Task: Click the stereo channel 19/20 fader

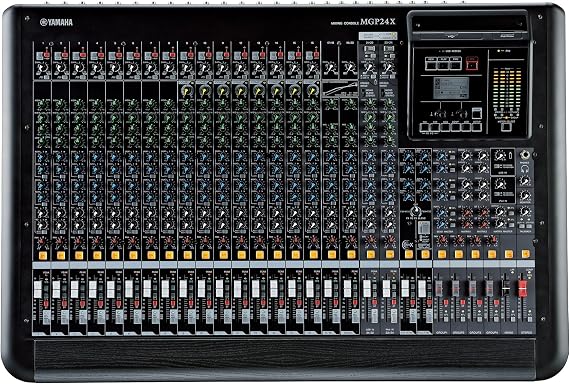Action: tap(347, 289)
